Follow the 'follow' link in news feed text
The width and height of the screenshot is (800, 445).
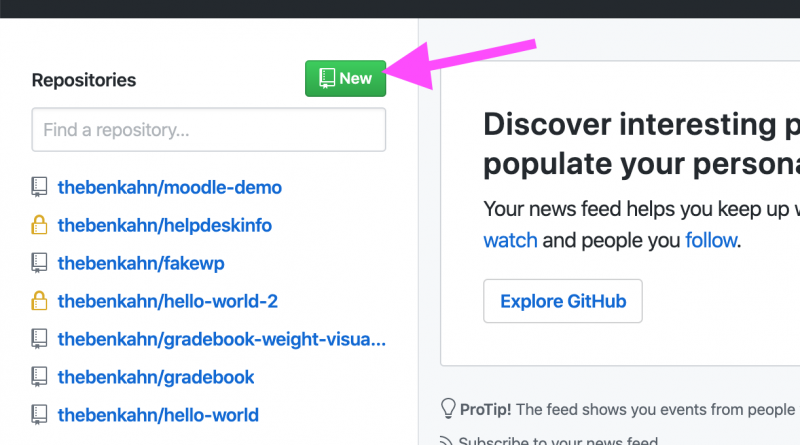(711, 240)
